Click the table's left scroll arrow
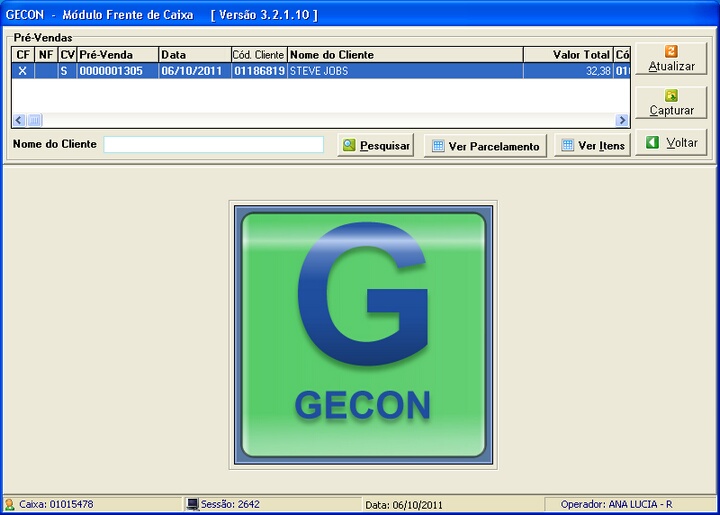Image resolution: width=720 pixels, height=515 pixels. point(19,120)
